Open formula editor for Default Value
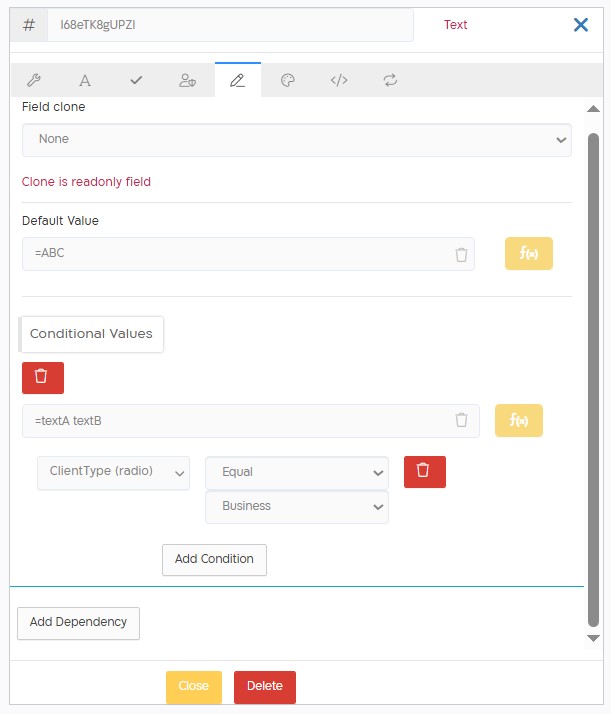The width and height of the screenshot is (611, 714). pyautogui.click(x=529, y=254)
